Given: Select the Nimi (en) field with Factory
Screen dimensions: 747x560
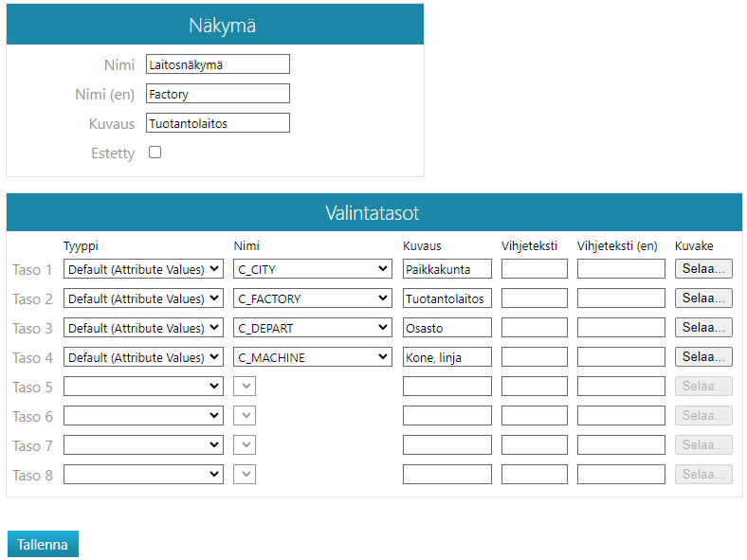Looking at the screenshot, I should (218, 94).
